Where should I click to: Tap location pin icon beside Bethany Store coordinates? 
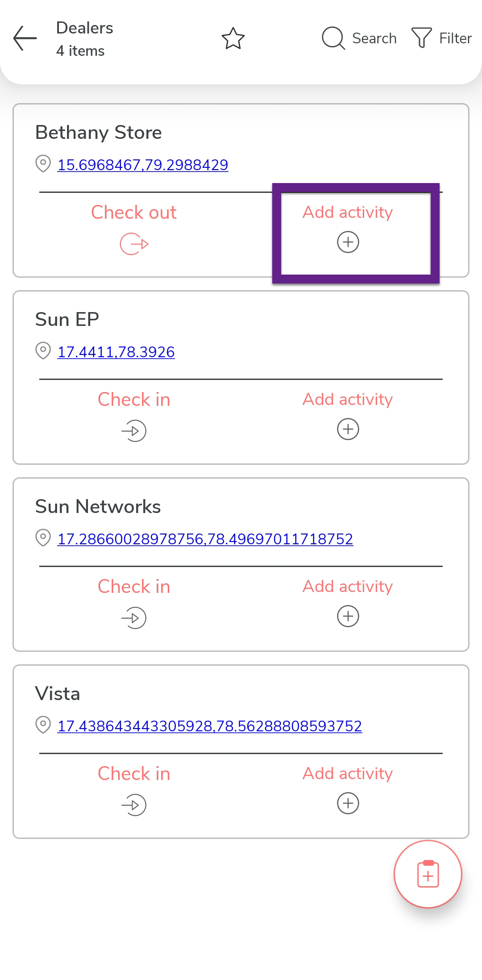(x=43, y=163)
